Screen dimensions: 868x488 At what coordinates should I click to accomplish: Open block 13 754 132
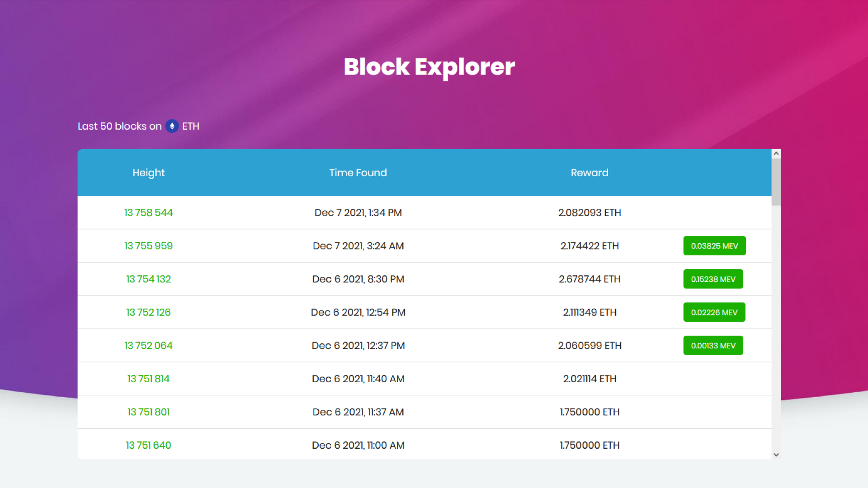click(148, 279)
